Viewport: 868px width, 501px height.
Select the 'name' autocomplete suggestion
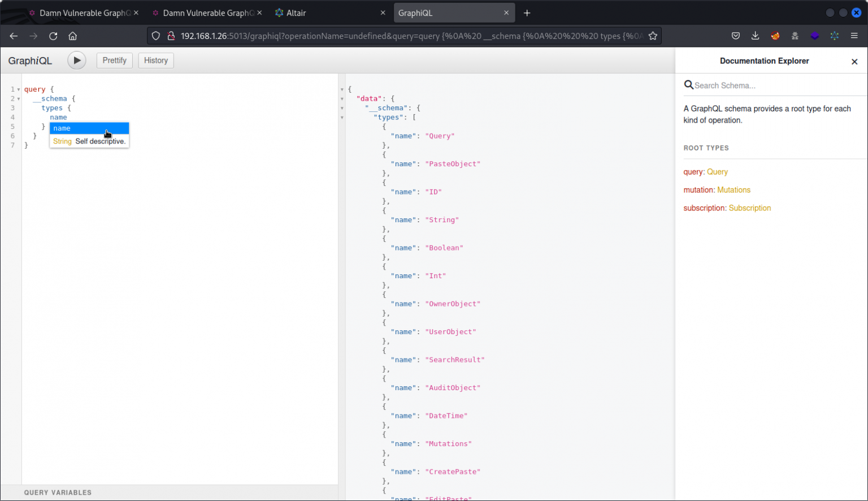pos(89,128)
